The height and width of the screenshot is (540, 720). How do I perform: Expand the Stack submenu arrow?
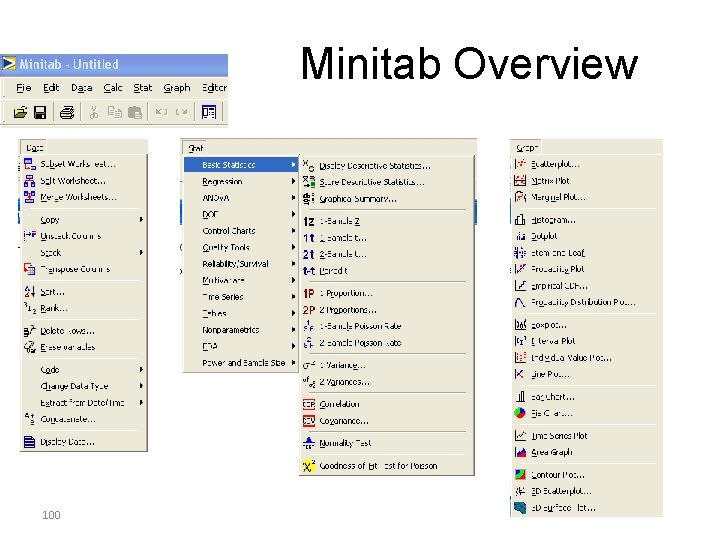(x=141, y=253)
